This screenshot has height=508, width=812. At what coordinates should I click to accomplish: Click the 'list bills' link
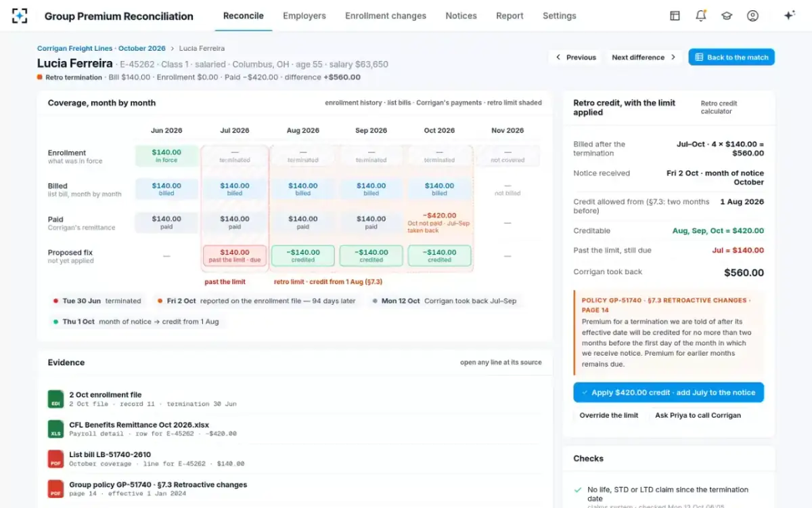click(399, 103)
